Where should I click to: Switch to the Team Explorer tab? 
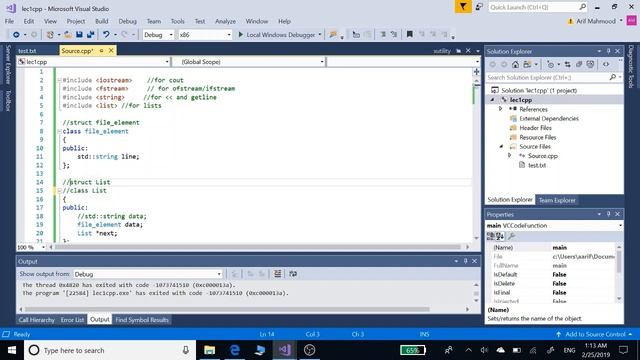[x=557, y=200]
